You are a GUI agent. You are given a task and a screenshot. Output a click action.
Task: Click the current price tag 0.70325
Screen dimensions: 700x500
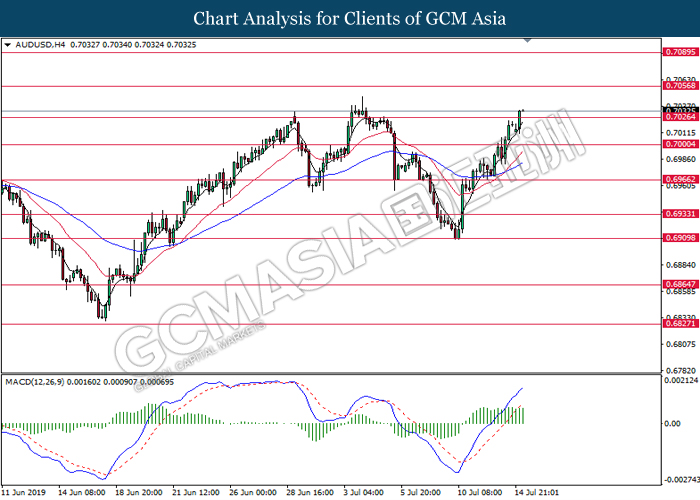680,111
